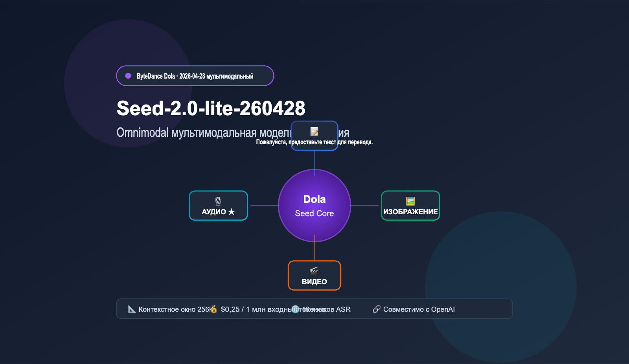
Task: Select the ИЗОБРАЖЕНИЕ node
Action: [410, 206]
